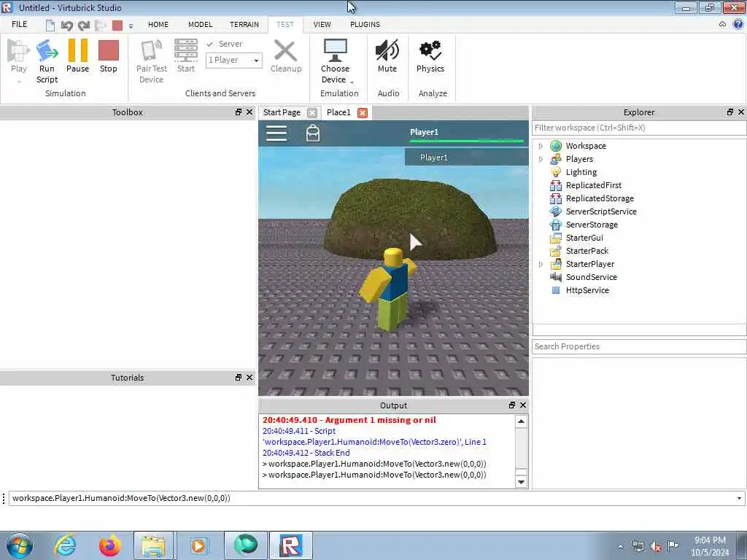Screen dimensions: 747x560
Task: Undock the Output panel
Action: coord(512,405)
